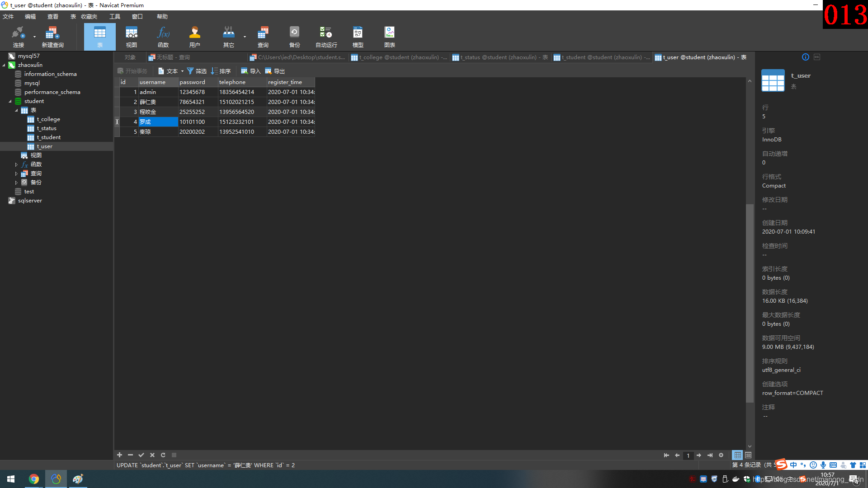Click the vertical scrollbar of table area
This screenshot has height=488, width=868.
pyautogui.click(x=750, y=303)
